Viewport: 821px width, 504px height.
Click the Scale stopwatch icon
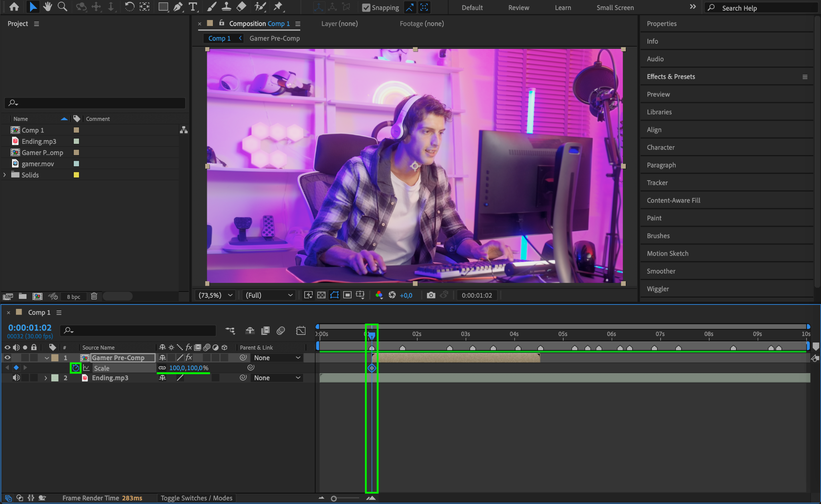tap(75, 368)
